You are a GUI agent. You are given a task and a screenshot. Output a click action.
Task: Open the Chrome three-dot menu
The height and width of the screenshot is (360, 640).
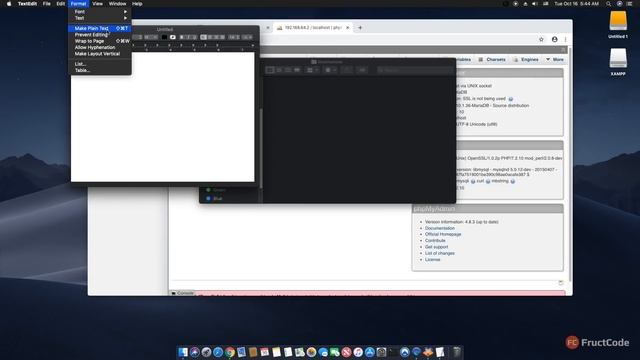tap(565, 40)
